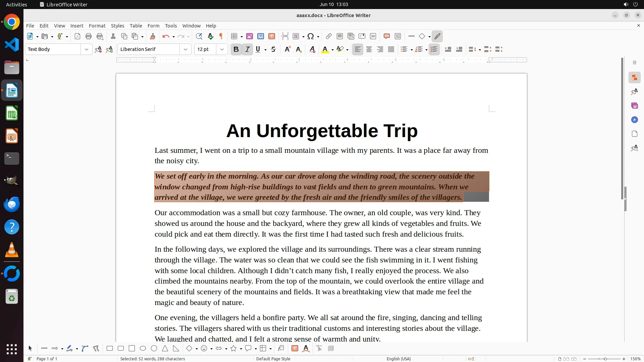Open the font name dropdown list
Viewport: 644px width, 362px height.
pyautogui.click(x=185, y=49)
